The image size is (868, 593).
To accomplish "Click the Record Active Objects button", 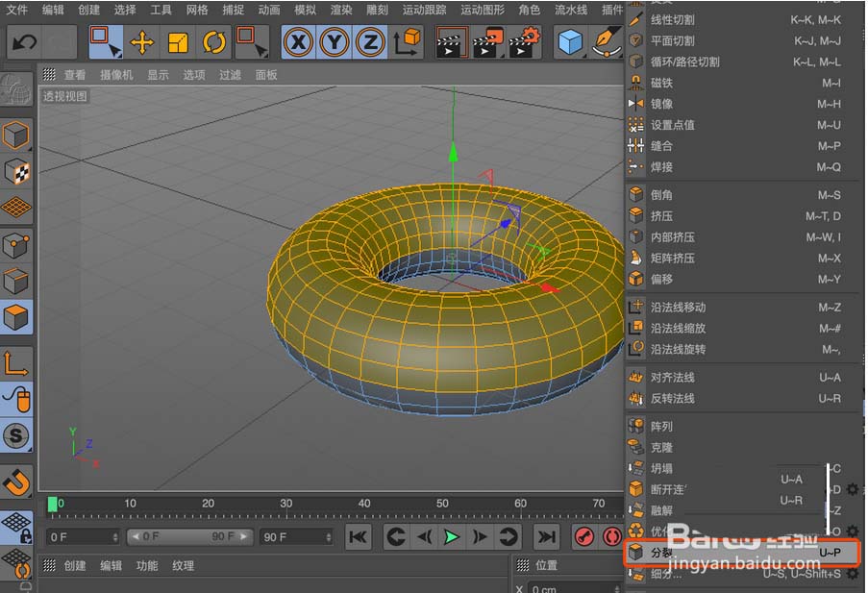I will pos(584,536).
